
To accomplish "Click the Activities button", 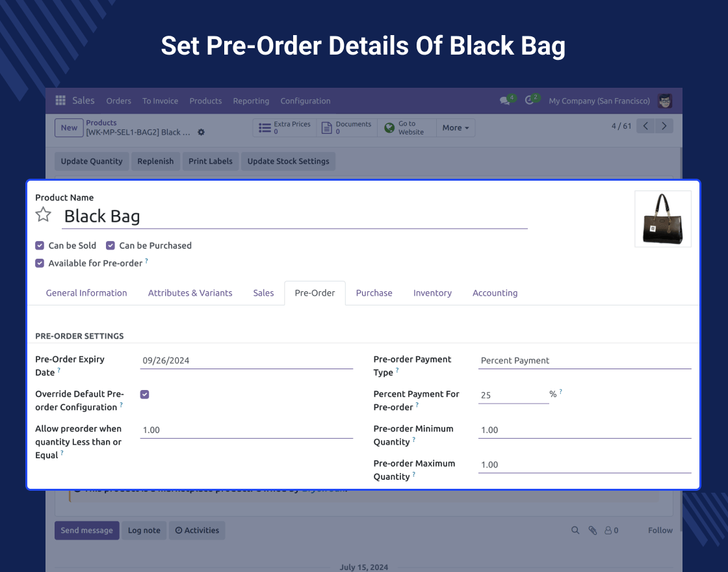I will coord(197,530).
